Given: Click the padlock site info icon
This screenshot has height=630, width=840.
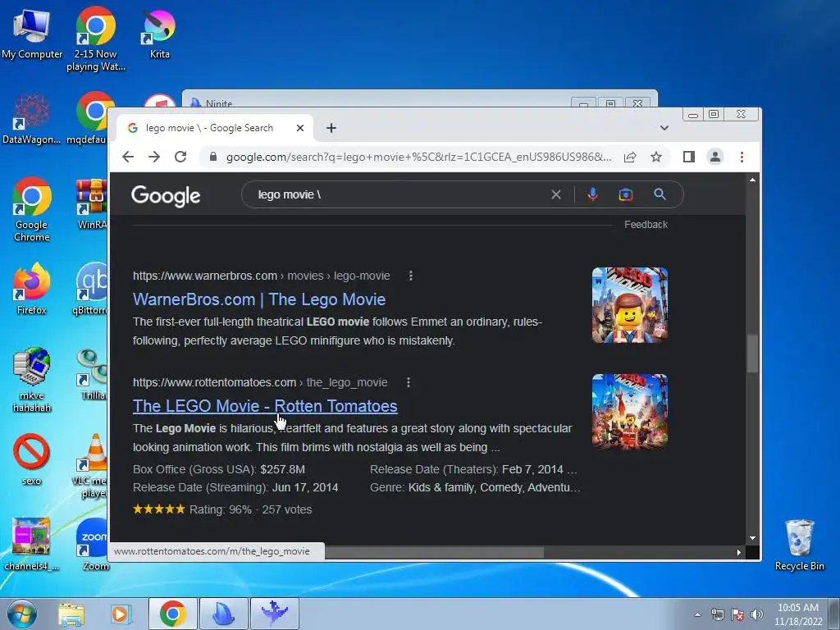Looking at the screenshot, I should (x=213, y=157).
